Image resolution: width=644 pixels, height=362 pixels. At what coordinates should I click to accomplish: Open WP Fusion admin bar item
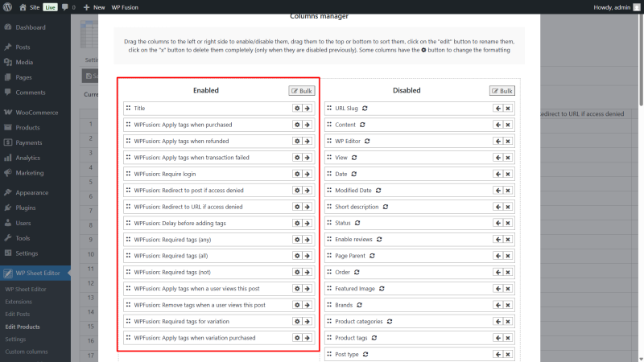point(125,7)
